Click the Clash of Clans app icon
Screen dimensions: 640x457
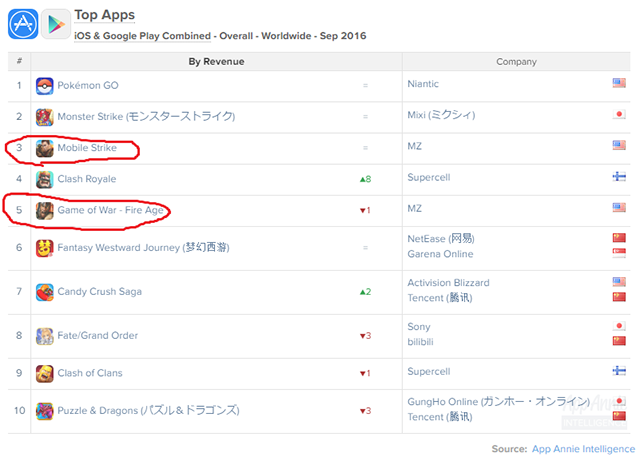coord(44,373)
